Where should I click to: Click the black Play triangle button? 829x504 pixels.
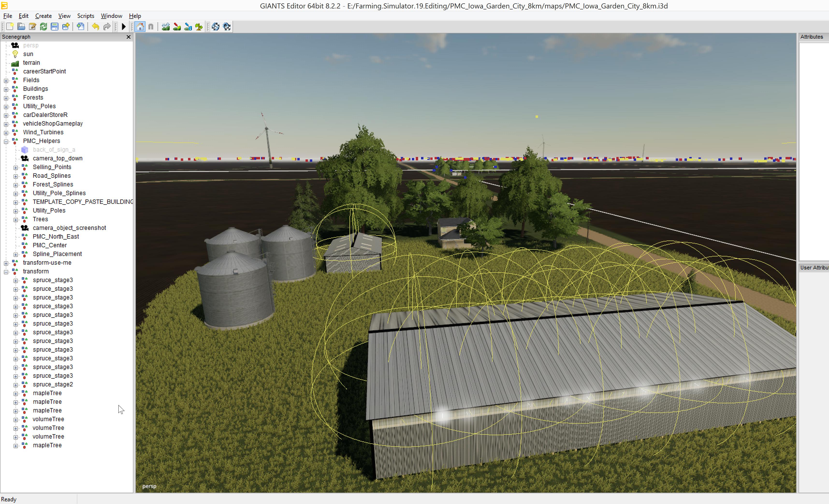[124, 27]
